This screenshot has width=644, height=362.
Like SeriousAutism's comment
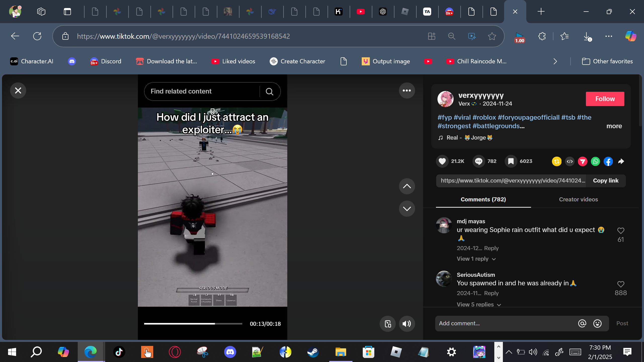click(x=621, y=284)
